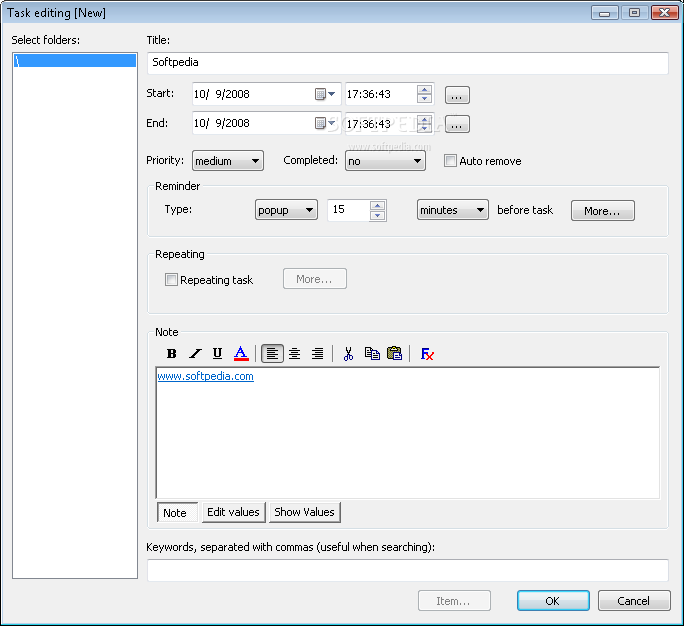Switch to the Edit values tab
This screenshot has height=626, width=684.
click(x=233, y=512)
